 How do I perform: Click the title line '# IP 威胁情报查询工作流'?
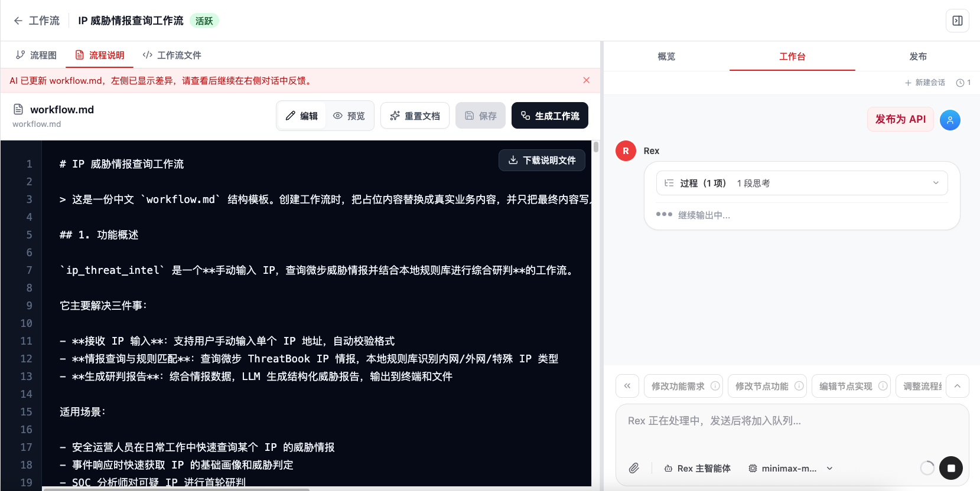(122, 164)
